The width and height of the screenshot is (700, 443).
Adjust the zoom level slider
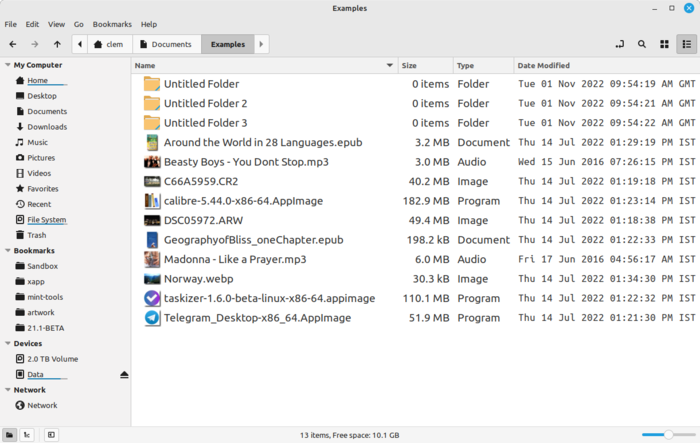pos(668,435)
